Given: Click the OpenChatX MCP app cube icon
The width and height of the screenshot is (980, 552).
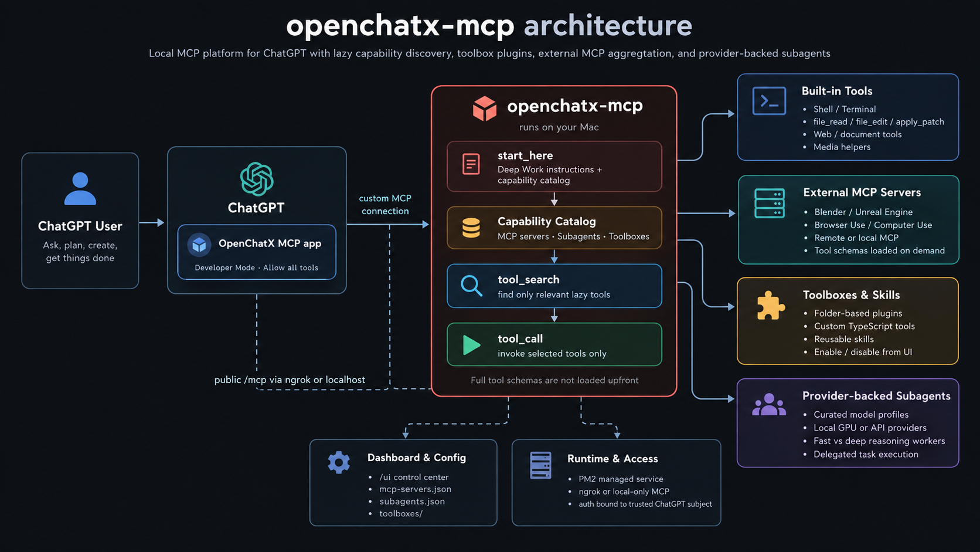Looking at the screenshot, I should tap(199, 244).
